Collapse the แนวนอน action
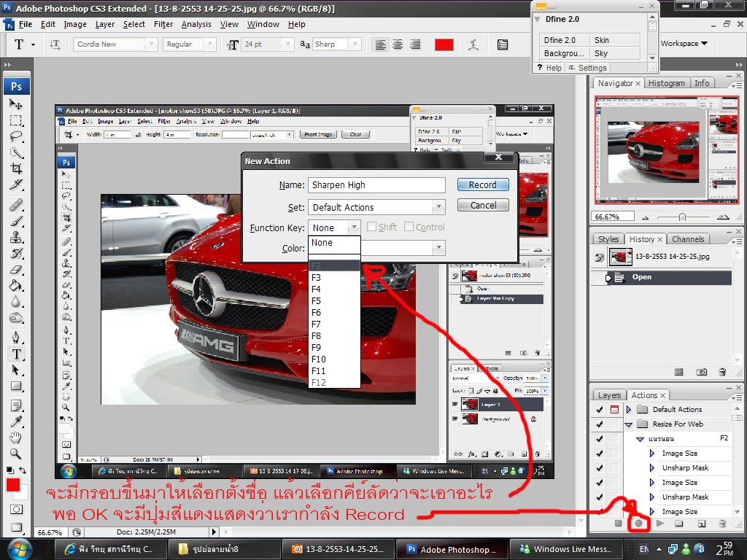The height and width of the screenshot is (560, 747). 640,439
